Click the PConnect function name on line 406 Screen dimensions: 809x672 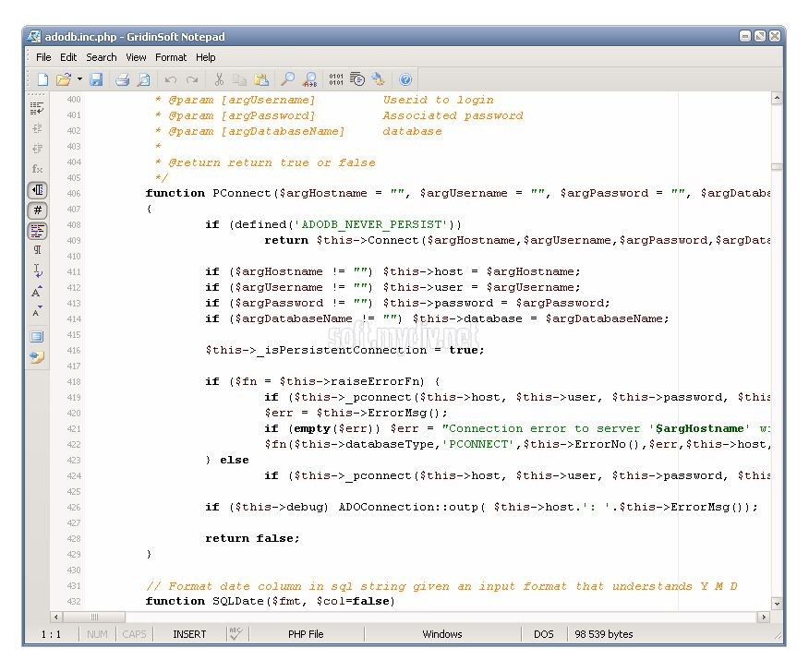pos(241,194)
